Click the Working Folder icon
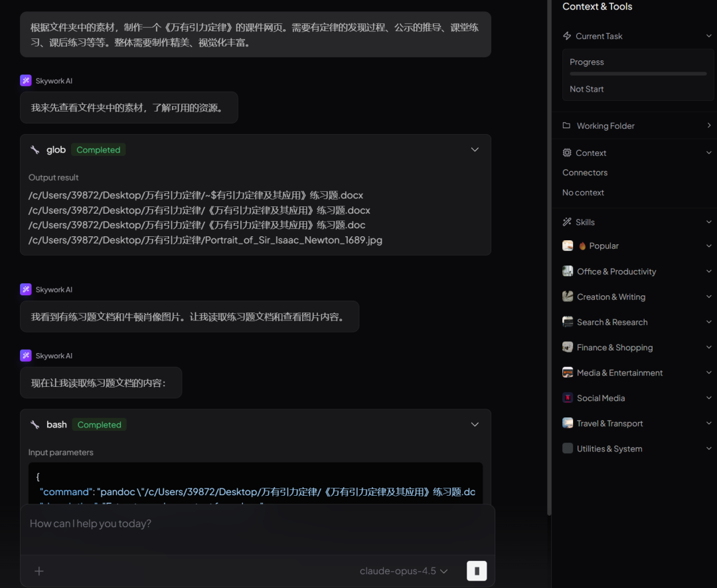Viewport: 717px width, 588px height. pos(567,125)
